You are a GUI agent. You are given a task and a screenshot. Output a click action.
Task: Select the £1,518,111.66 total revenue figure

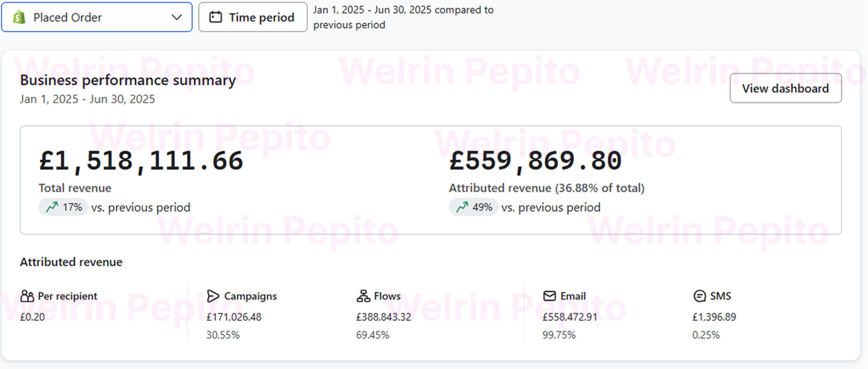(x=141, y=161)
